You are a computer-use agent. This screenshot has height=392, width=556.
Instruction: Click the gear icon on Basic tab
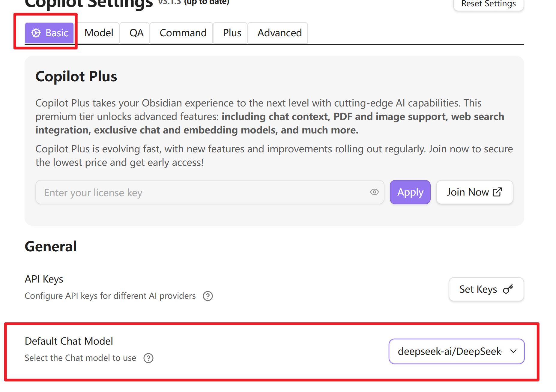point(36,33)
